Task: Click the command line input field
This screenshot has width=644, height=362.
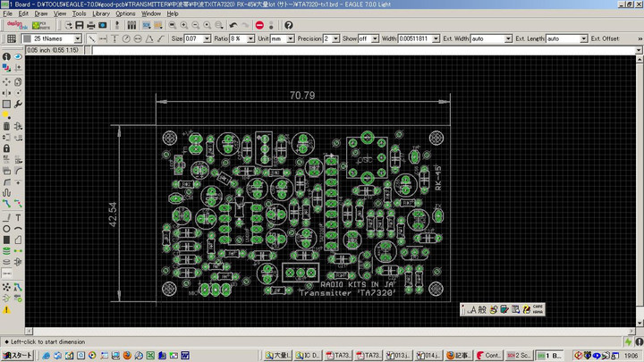Action: pyautogui.click(x=358, y=50)
